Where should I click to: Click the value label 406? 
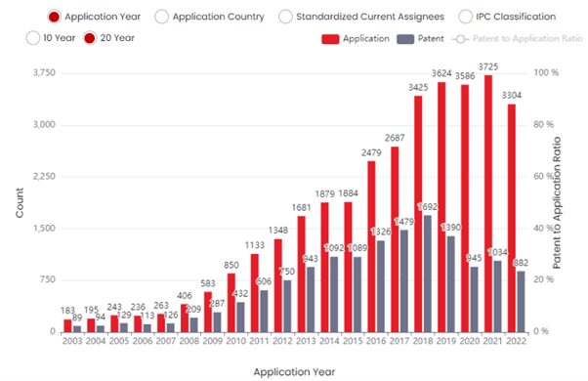185,295
